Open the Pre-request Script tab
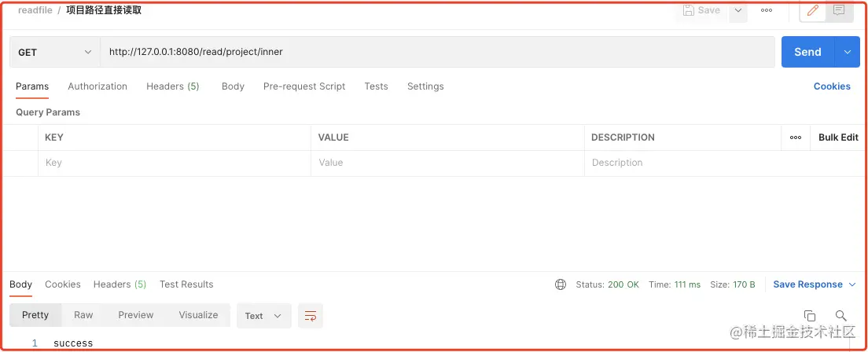868x352 pixels. [x=304, y=86]
